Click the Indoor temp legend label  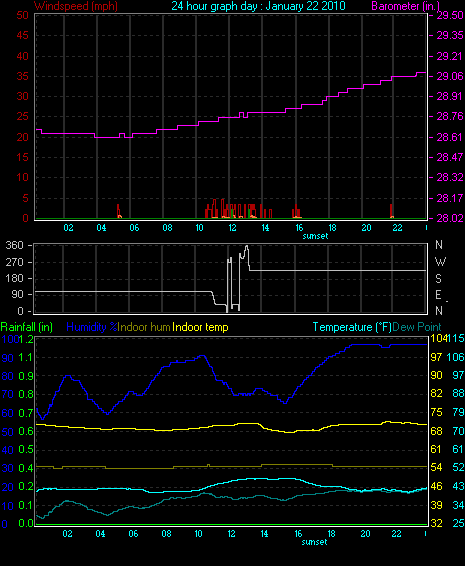click(200, 327)
